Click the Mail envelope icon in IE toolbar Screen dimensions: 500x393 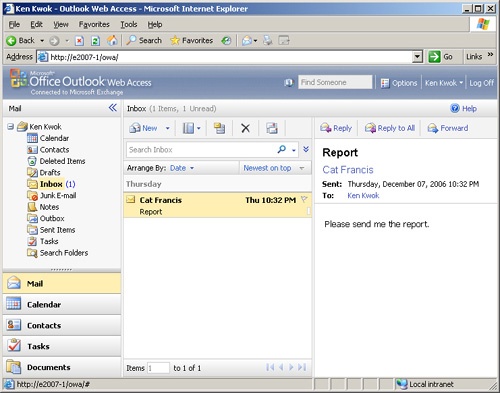pos(247,41)
